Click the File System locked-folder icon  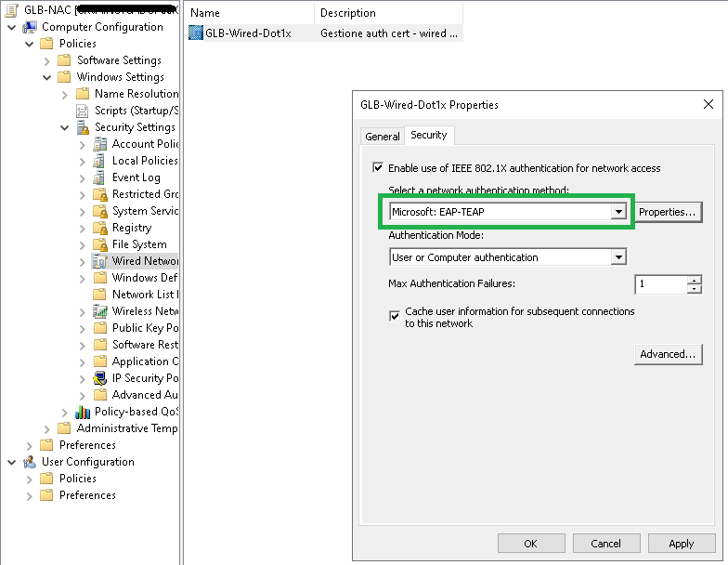100,244
